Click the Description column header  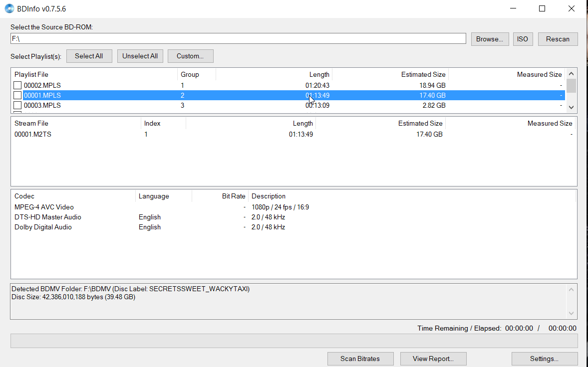click(412, 196)
